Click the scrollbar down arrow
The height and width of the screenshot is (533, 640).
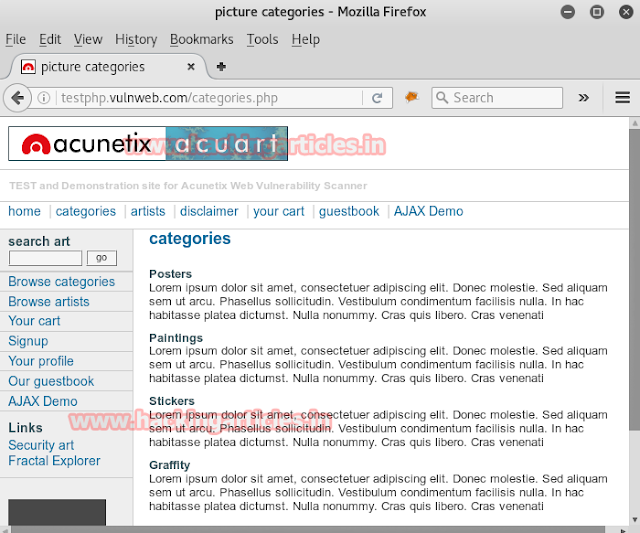click(635, 520)
